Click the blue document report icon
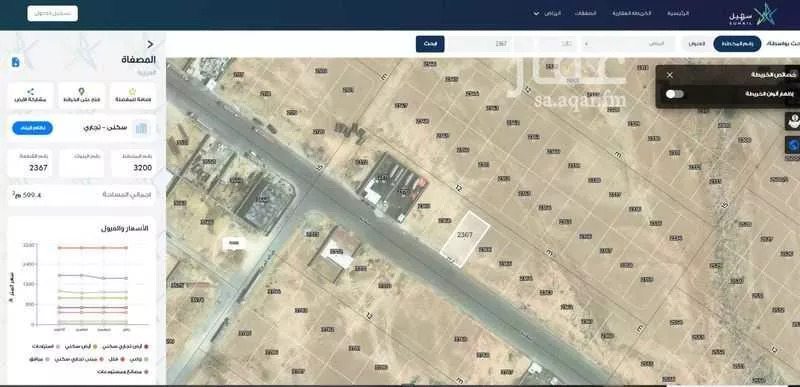The height and width of the screenshot is (387, 800). pyautogui.click(x=16, y=62)
